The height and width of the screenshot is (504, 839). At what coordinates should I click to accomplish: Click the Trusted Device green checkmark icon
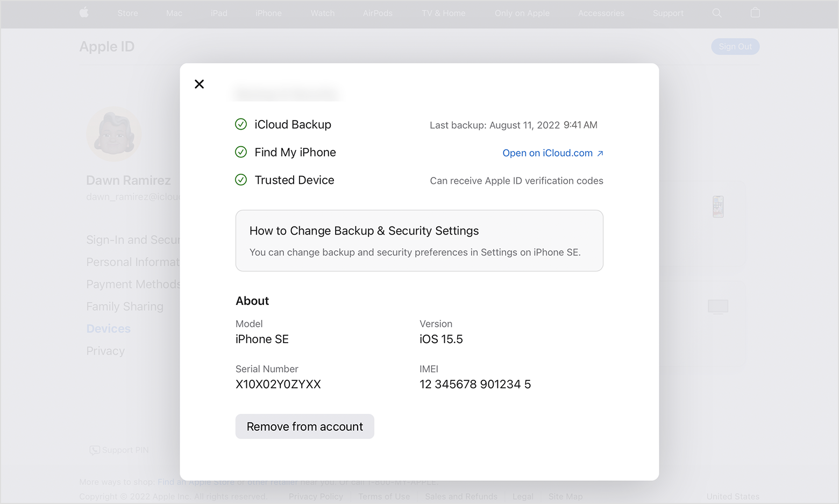241,180
